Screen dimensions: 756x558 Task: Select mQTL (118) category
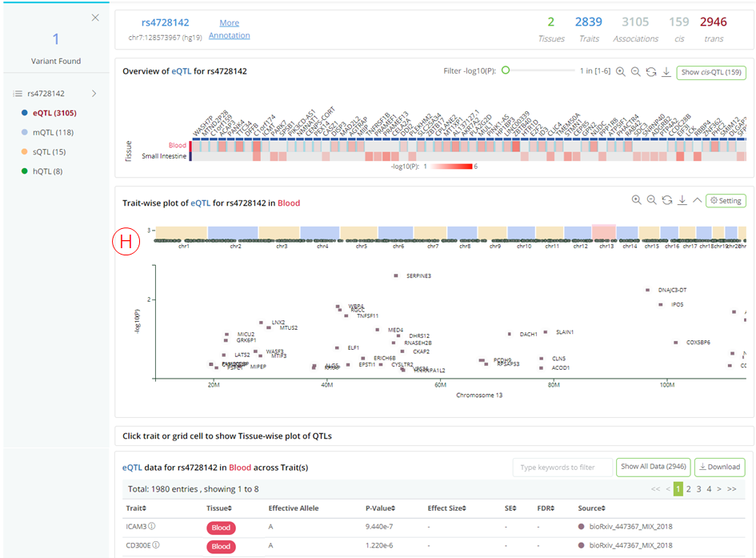tap(53, 132)
